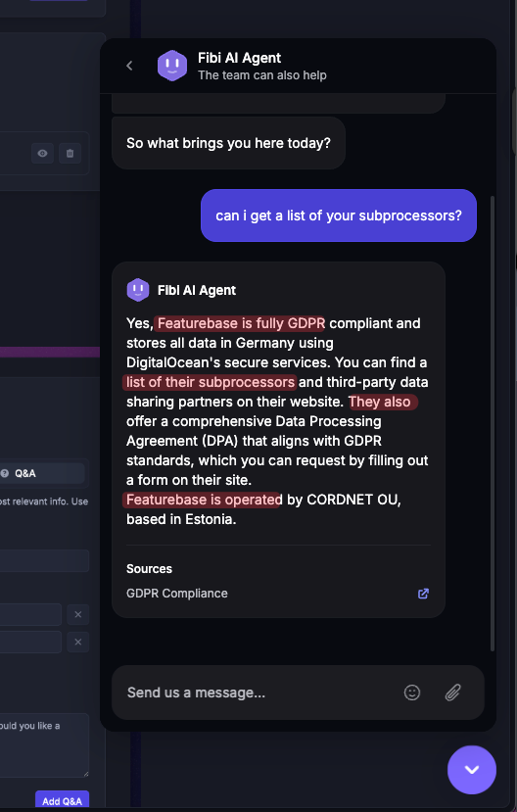Screen dimensions: 517x812
Task: Click the 'list of their subprocessors' highlighted text
Action: tap(211, 382)
